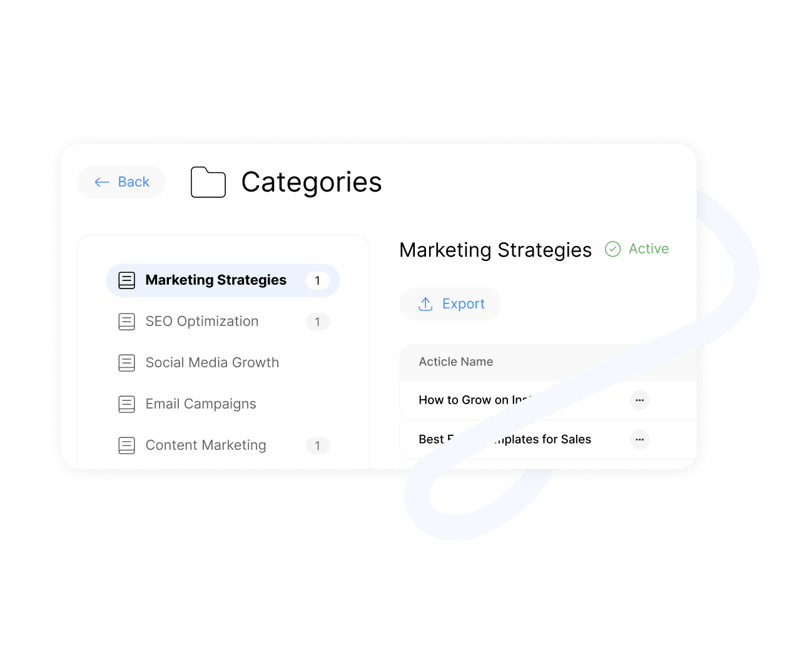Click the count badge on Marketing Strategies

(318, 280)
